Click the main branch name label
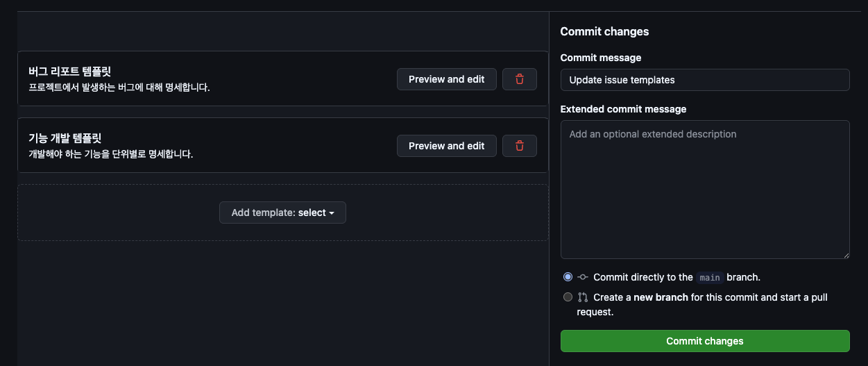 click(710, 277)
